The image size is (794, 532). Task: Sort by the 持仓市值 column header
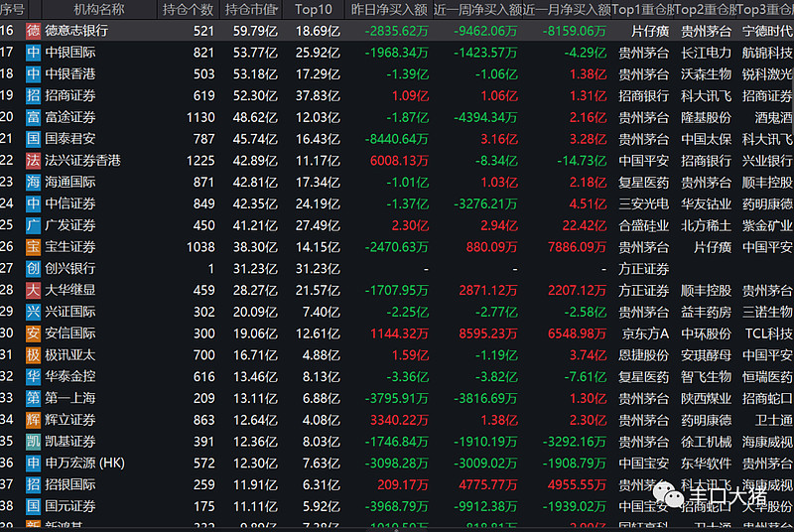tap(251, 9)
